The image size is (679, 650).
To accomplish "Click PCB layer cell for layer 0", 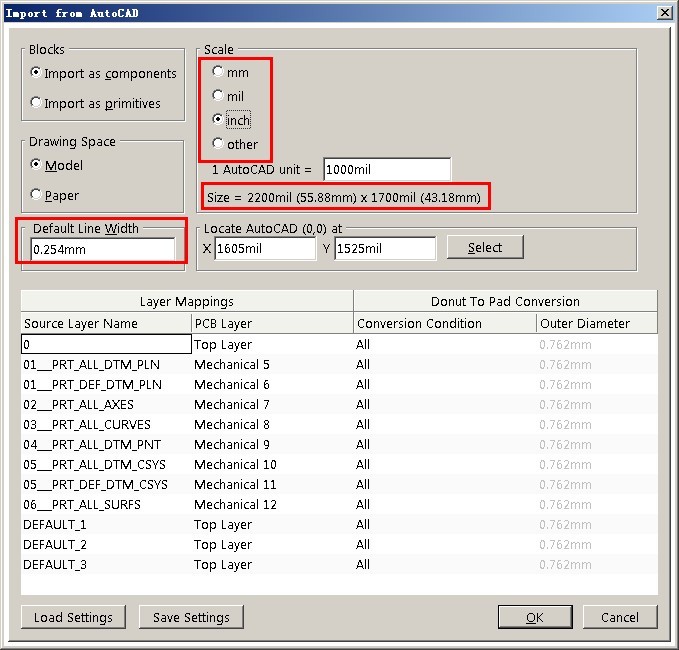I will [272, 344].
